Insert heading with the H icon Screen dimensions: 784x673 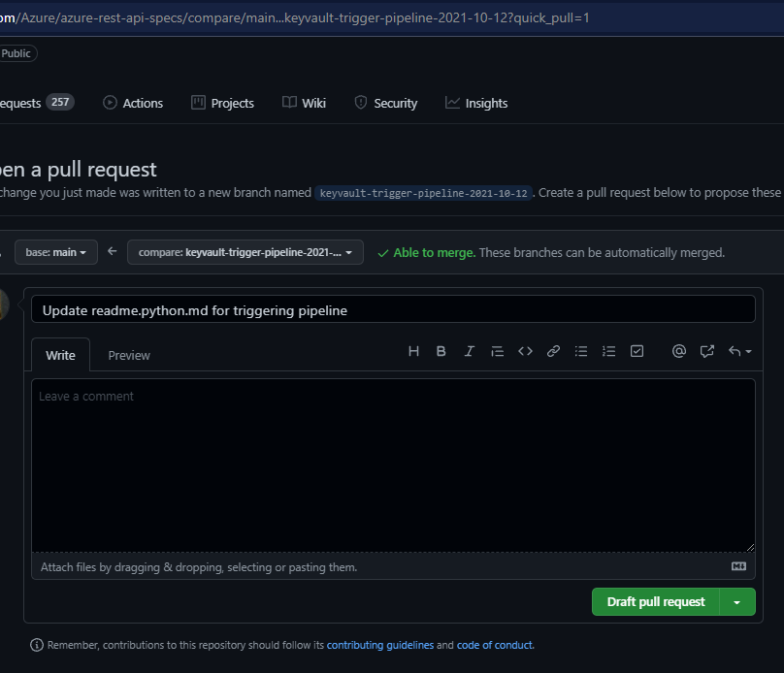(x=413, y=351)
